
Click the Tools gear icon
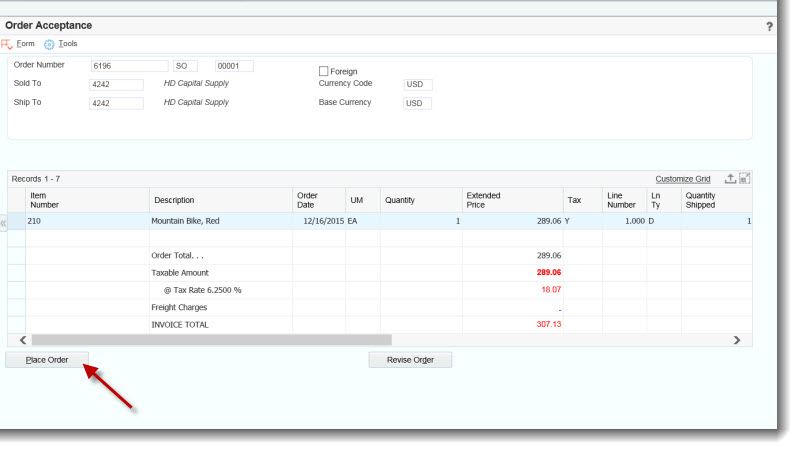pyautogui.click(x=49, y=44)
